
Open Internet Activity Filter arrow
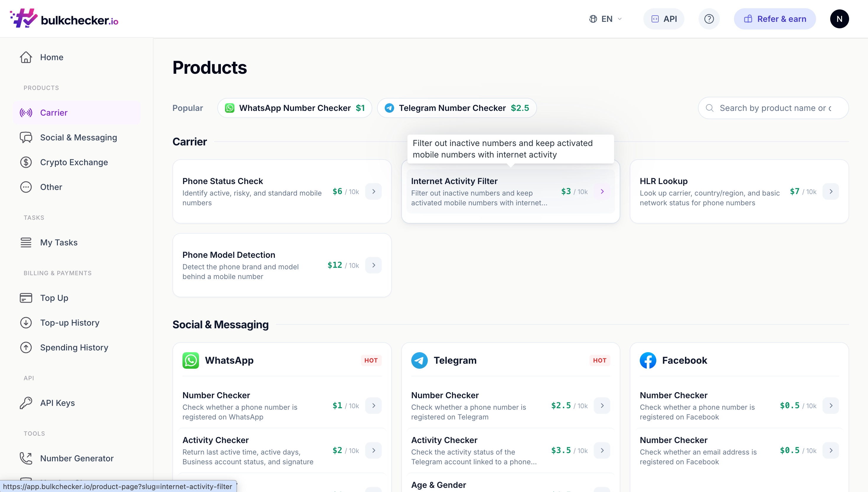tap(602, 191)
